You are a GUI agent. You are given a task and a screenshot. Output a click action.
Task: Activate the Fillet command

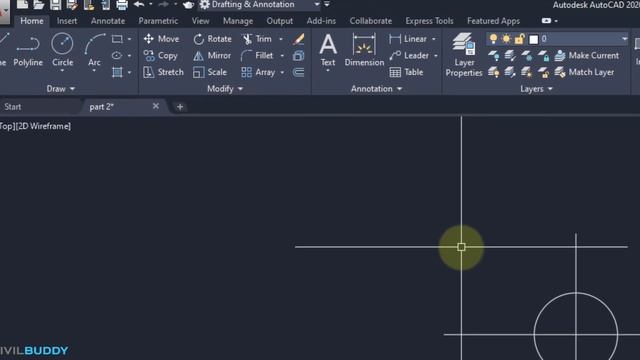click(257, 56)
